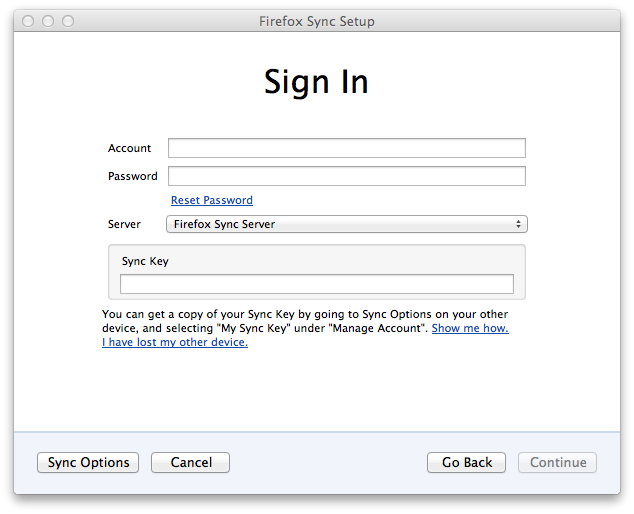Close the Firefox Sync Setup window
The width and height of the screenshot is (634, 514).
coord(28,21)
